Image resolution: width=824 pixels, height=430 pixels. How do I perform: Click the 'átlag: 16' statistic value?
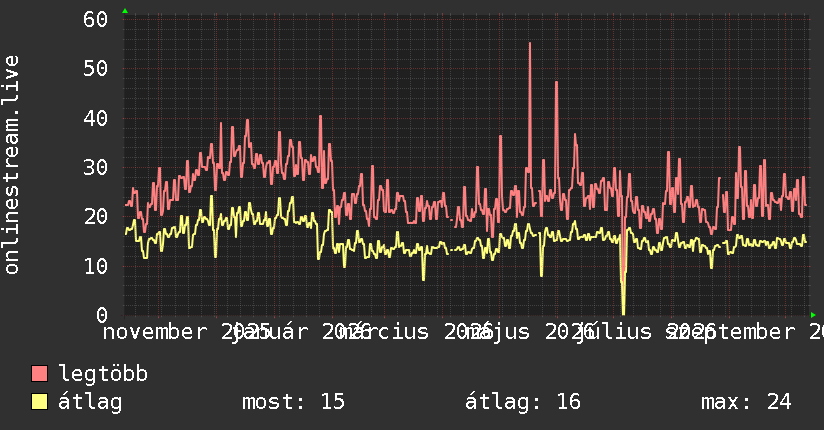523,402
